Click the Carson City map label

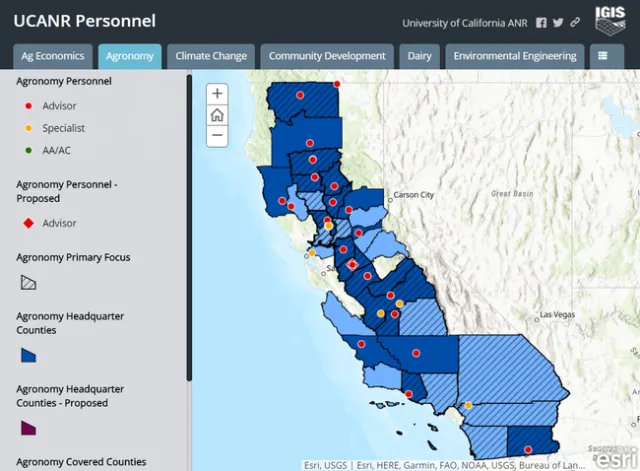(413, 195)
